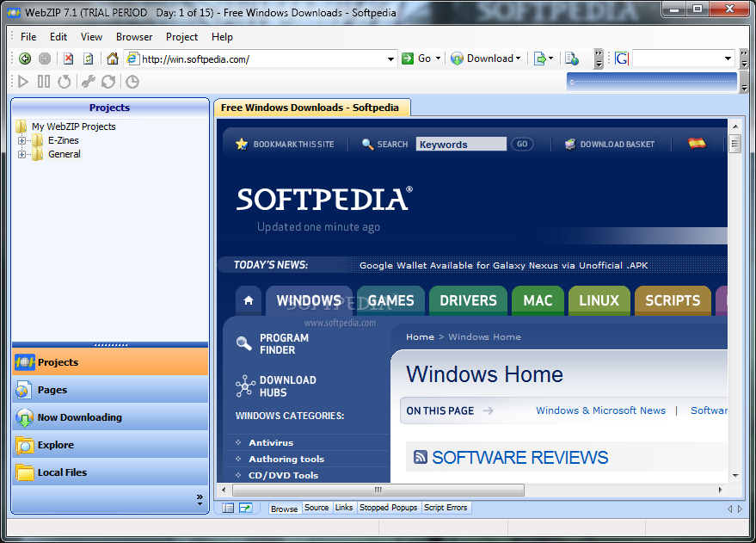
Task: Expand the General folder tree node
Action: (x=22, y=154)
